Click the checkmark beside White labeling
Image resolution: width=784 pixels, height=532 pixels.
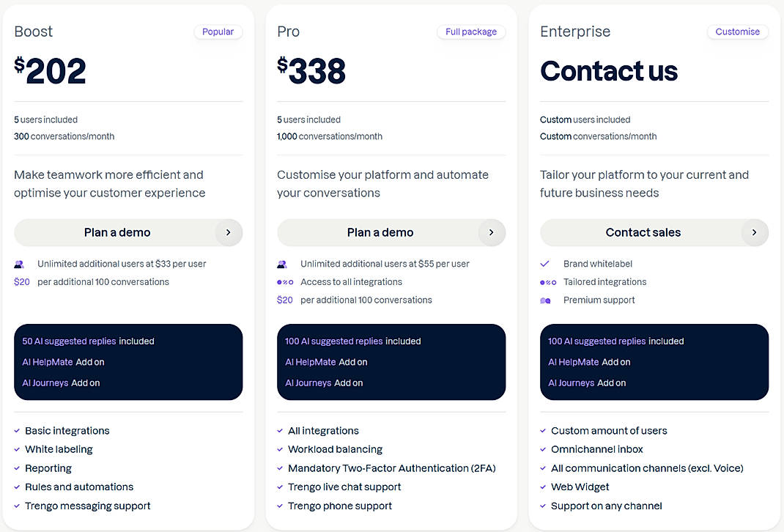[x=17, y=448]
